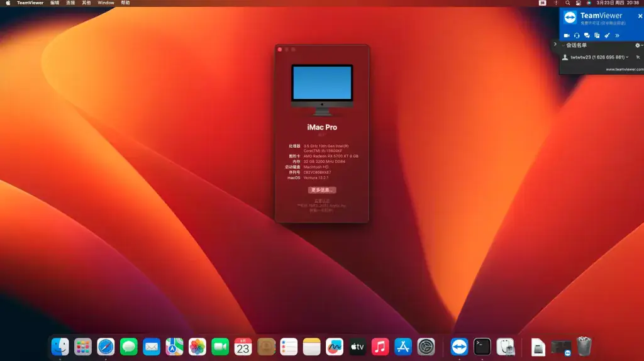
Task: Open the www.teamviewer.com link
Action: point(625,69)
